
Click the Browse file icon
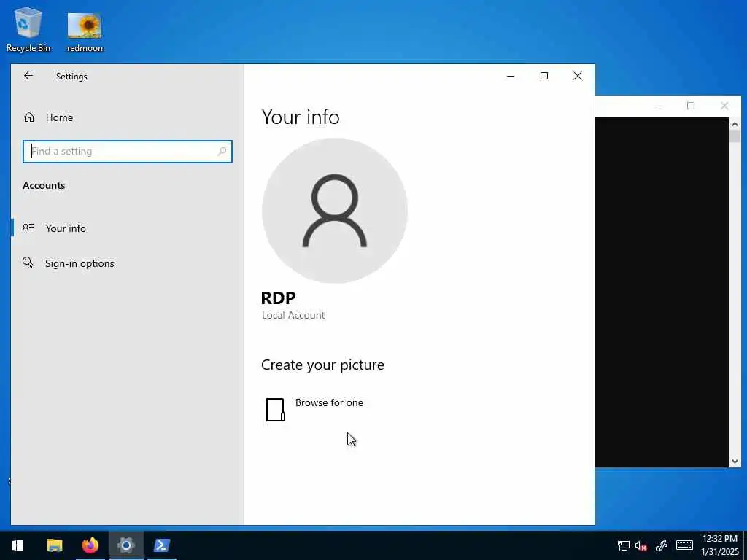[275, 410]
